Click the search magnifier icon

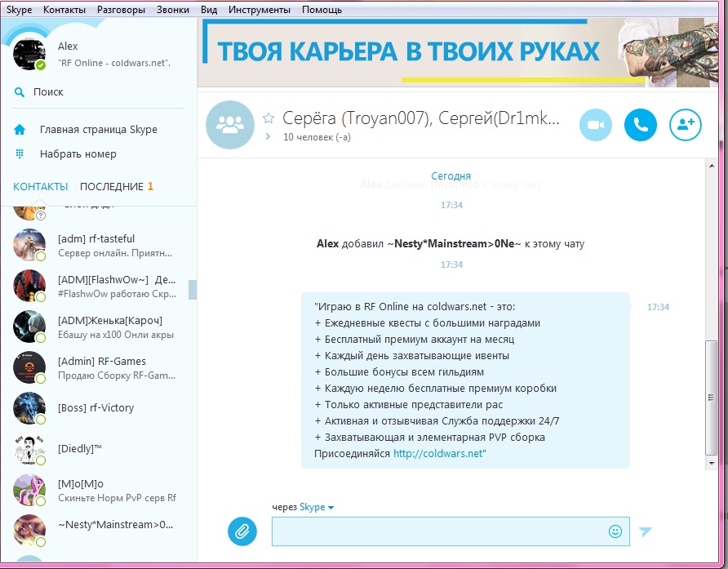coord(20,92)
